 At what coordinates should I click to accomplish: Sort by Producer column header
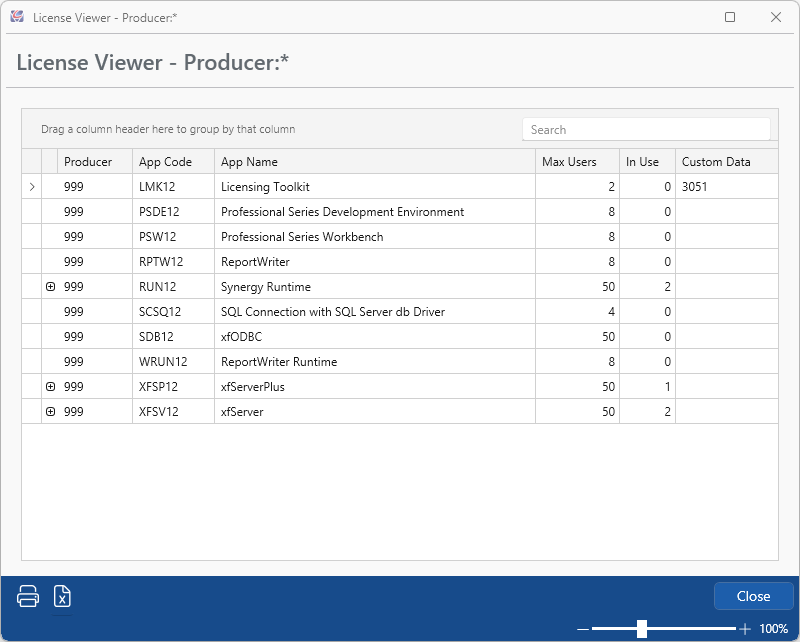94,162
